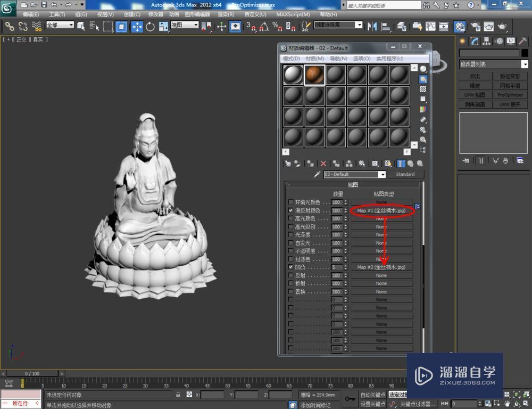Select the Select and Move tool
Viewport: 532px width, 409px height.
pyautogui.click(x=137, y=26)
